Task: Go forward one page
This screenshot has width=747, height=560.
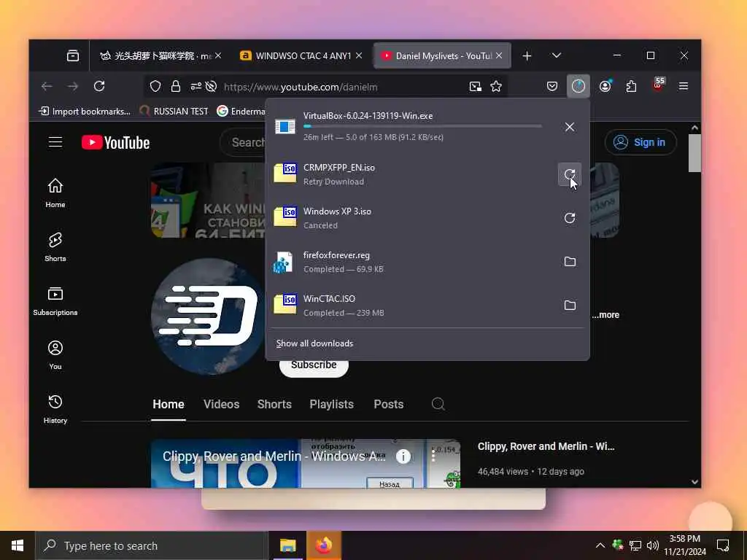Action: (72, 86)
